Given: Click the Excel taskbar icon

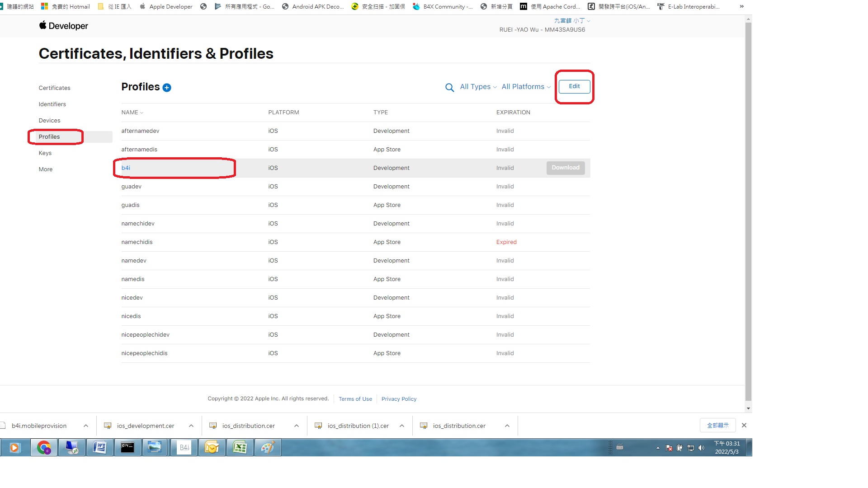Looking at the screenshot, I should (x=240, y=447).
